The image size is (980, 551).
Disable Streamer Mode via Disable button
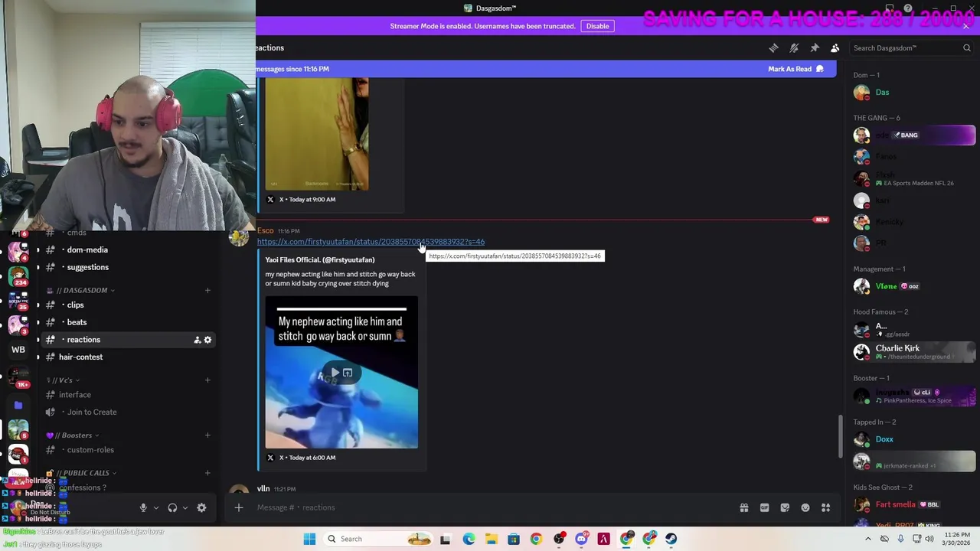coord(597,26)
